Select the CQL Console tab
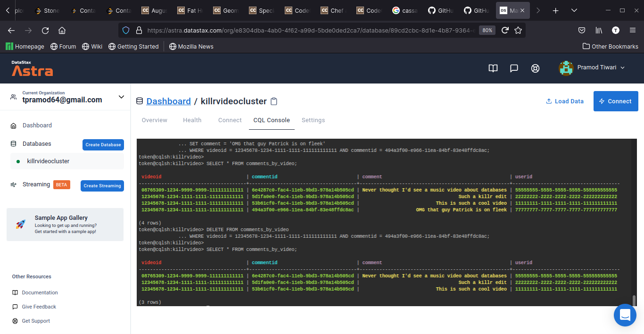This screenshot has height=334, width=644. pos(272,120)
